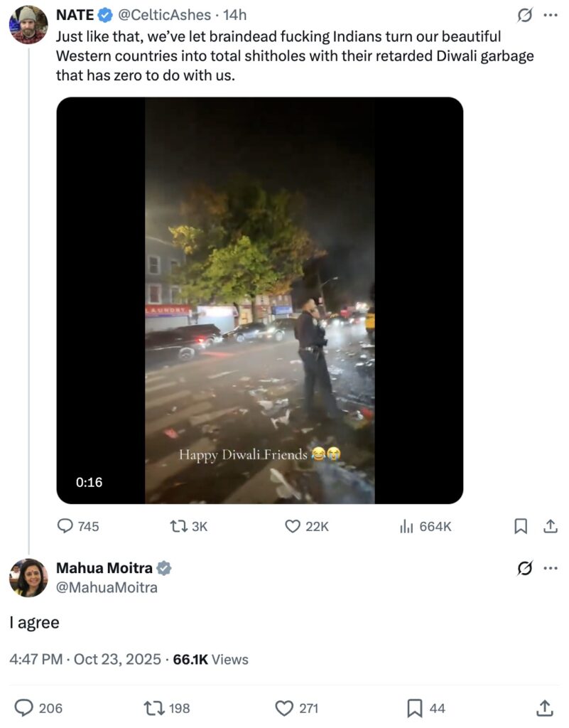Open more options on Mahua Moitra's reply
Viewport: 569px width, 728px height.
550,568
